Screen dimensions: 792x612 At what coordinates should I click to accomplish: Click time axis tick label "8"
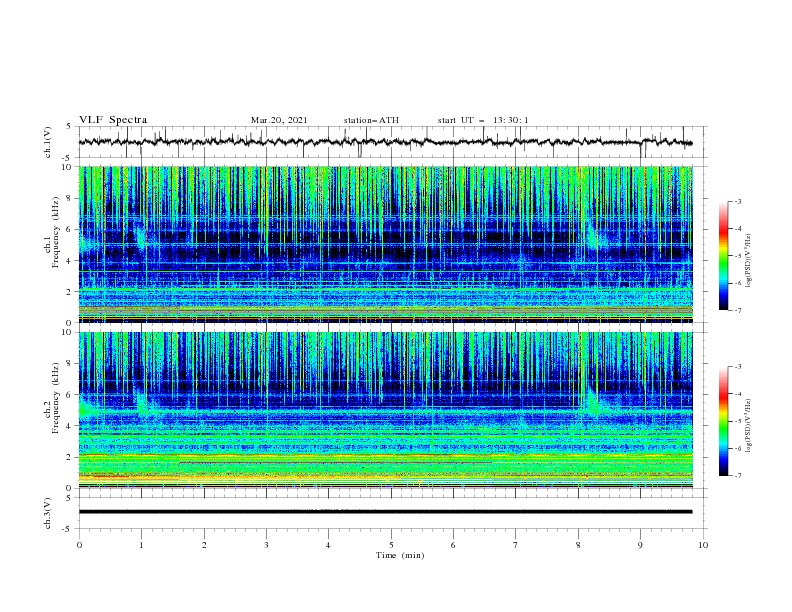pyautogui.click(x=578, y=545)
